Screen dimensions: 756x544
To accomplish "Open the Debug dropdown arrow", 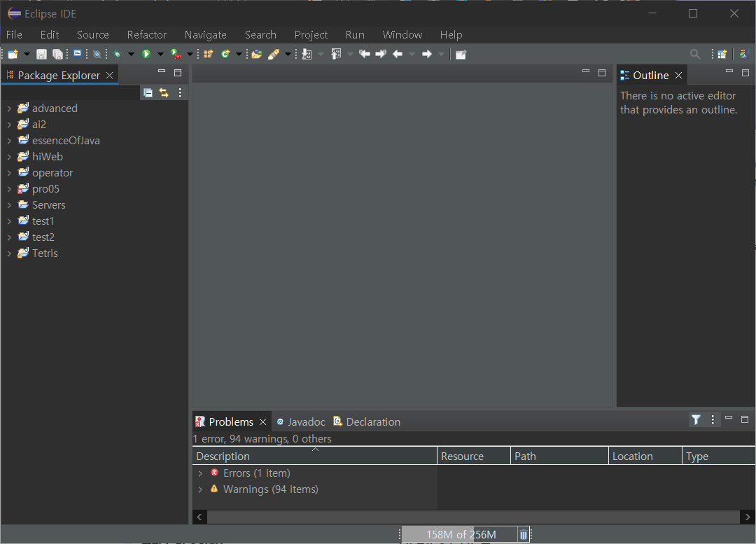I will click(131, 54).
